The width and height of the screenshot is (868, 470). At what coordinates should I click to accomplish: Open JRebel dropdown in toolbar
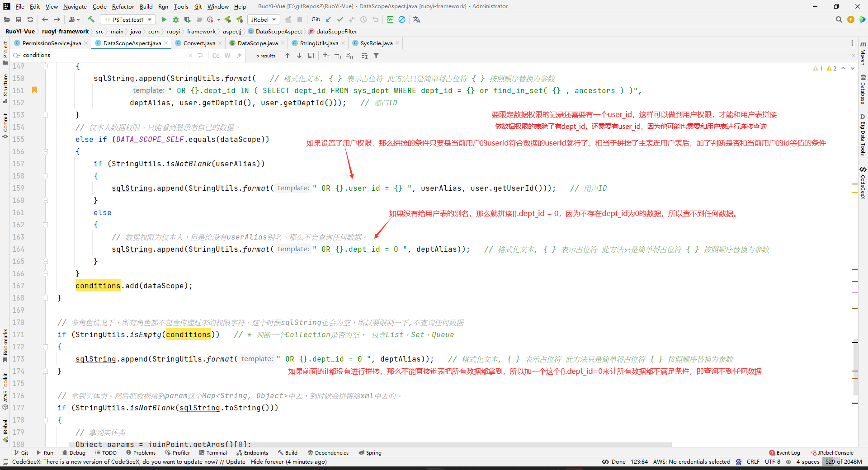(264, 19)
